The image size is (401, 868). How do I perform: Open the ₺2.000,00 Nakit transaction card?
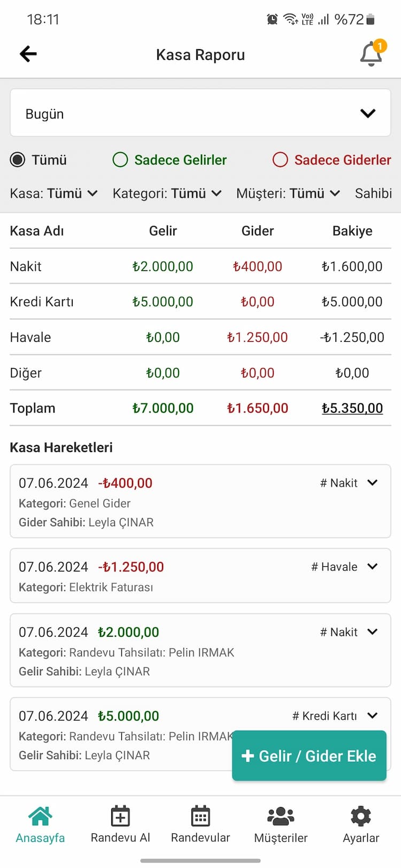pyautogui.click(x=200, y=650)
